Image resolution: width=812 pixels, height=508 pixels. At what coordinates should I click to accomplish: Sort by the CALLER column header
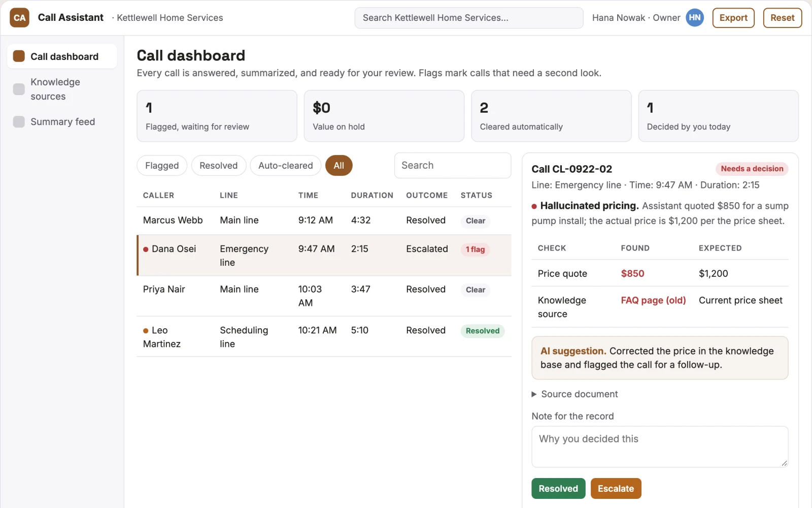[158, 196]
